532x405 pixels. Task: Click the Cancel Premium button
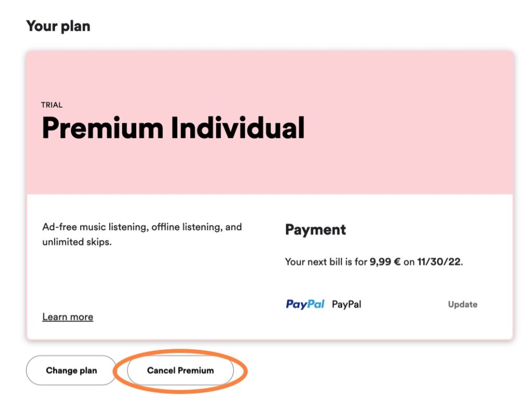click(x=180, y=370)
